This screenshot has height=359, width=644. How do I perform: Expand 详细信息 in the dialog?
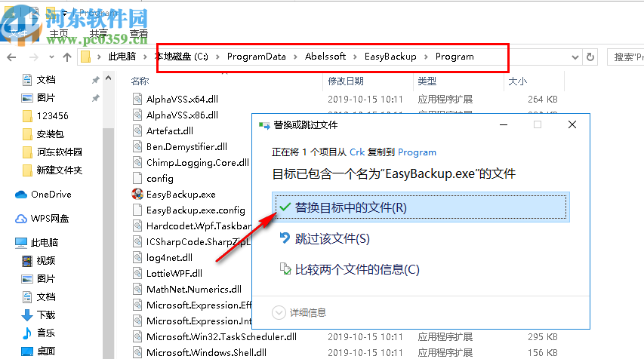click(x=299, y=313)
